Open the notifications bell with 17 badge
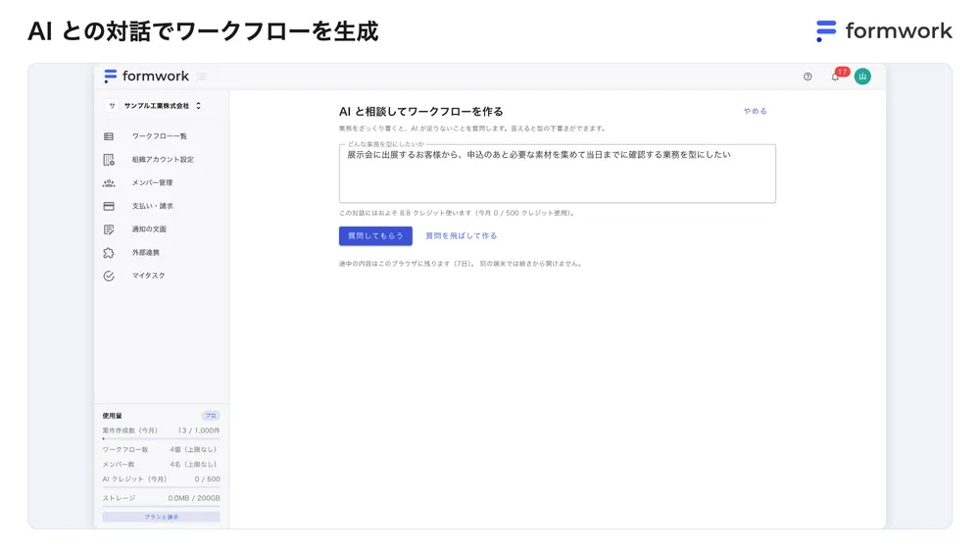 838,75
